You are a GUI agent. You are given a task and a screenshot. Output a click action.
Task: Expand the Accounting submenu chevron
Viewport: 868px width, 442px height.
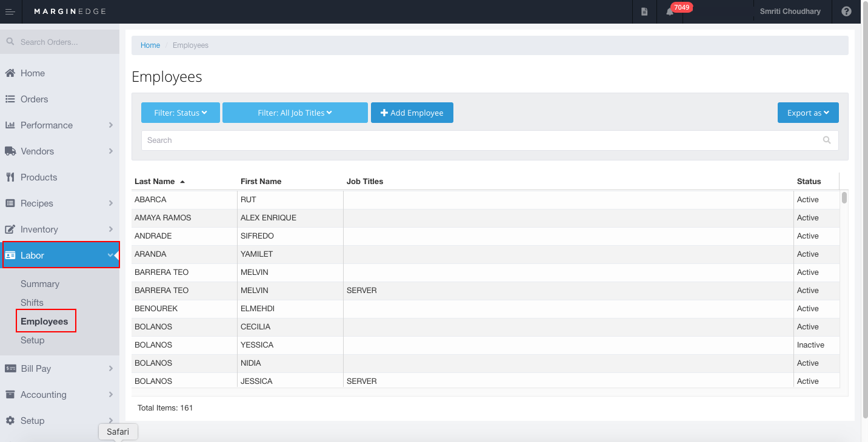tap(110, 394)
